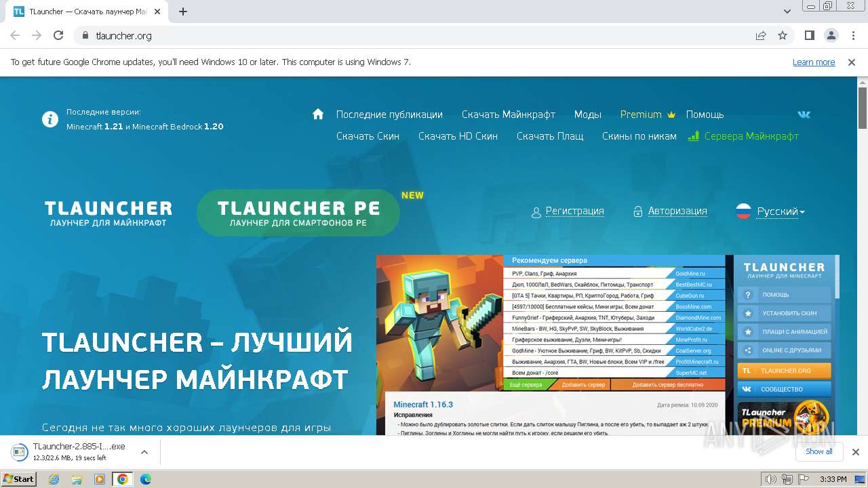Image resolution: width=868 pixels, height=488 pixels.
Task: Reload the tlauncher.org page
Action: click(58, 35)
